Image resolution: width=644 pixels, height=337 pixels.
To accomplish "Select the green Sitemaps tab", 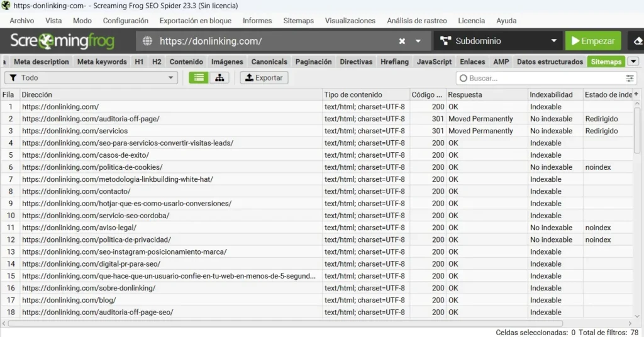I will tap(606, 62).
